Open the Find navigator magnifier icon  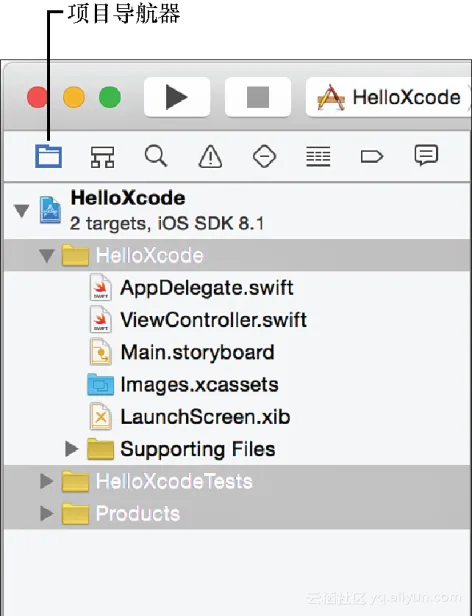pos(156,156)
